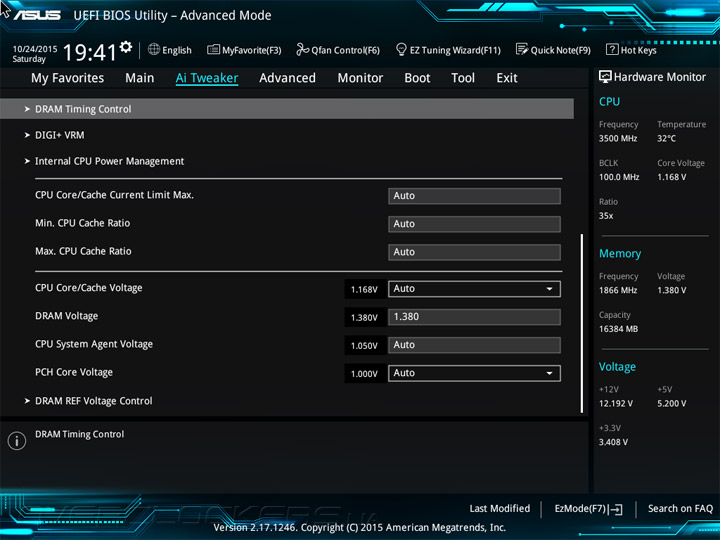Click the +3.3V 3.408 V reading
The width and height of the screenshot is (720, 540).
[613, 442]
